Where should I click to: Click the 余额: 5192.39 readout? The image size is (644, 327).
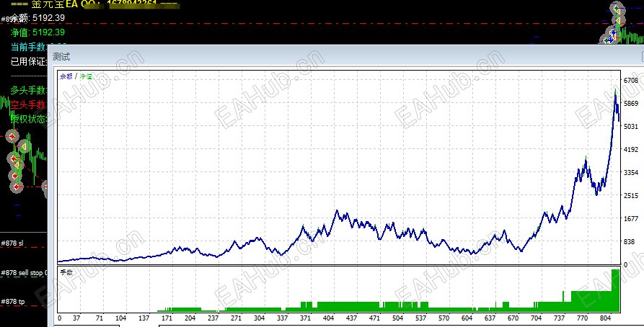[x=38, y=17]
